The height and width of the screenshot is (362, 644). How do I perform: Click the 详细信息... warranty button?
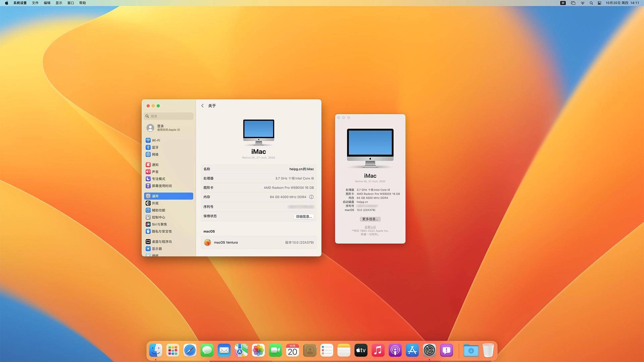304,217
